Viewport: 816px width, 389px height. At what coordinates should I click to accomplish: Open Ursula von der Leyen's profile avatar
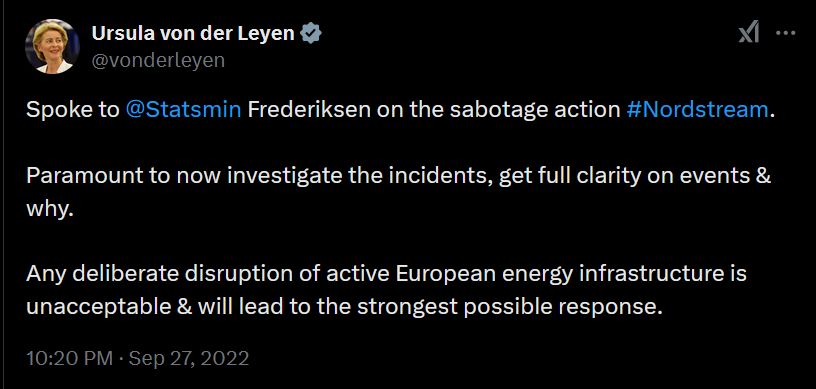52,46
